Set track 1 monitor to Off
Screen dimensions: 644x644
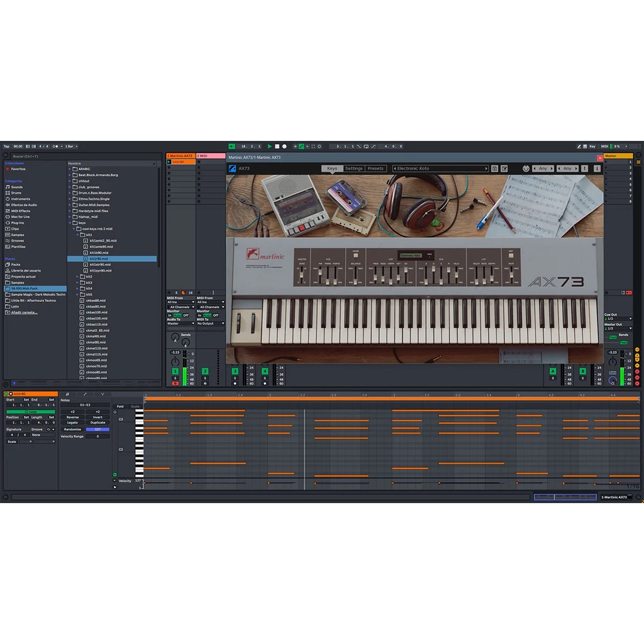coord(186,316)
